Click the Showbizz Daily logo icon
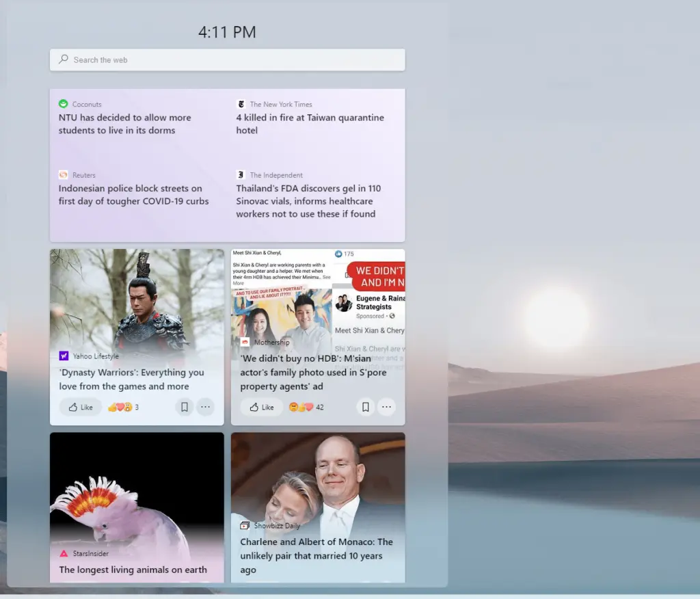This screenshot has width=700, height=599. (x=245, y=525)
